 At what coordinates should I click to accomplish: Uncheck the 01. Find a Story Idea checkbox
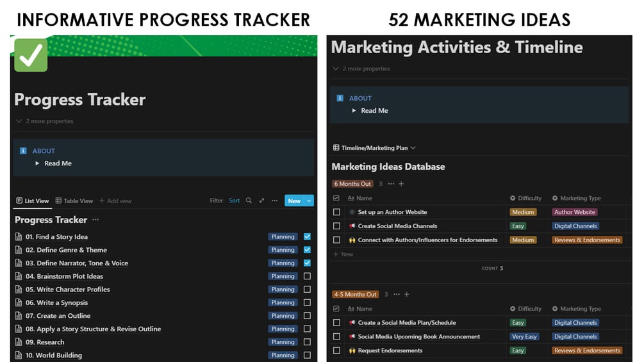pyautogui.click(x=307, y=236)
